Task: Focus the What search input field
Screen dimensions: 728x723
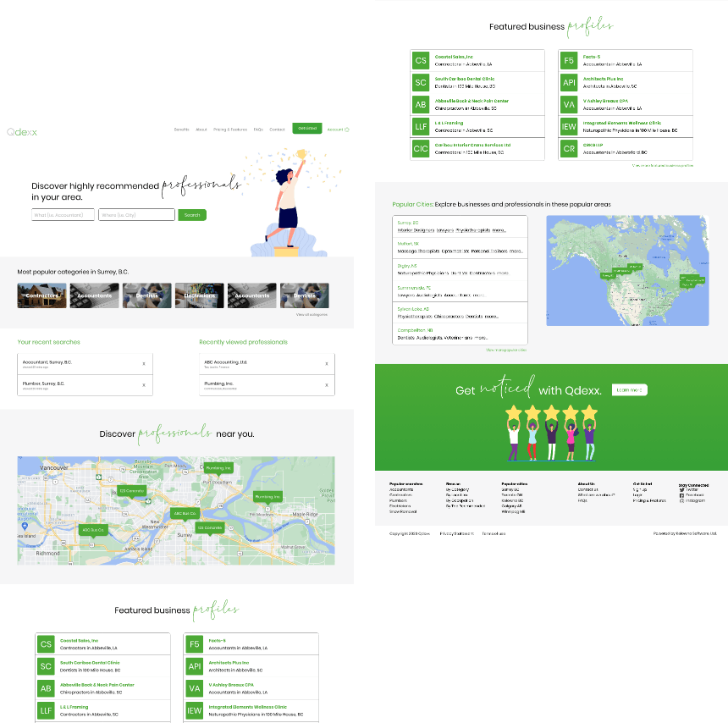Action: coord(63,215)
